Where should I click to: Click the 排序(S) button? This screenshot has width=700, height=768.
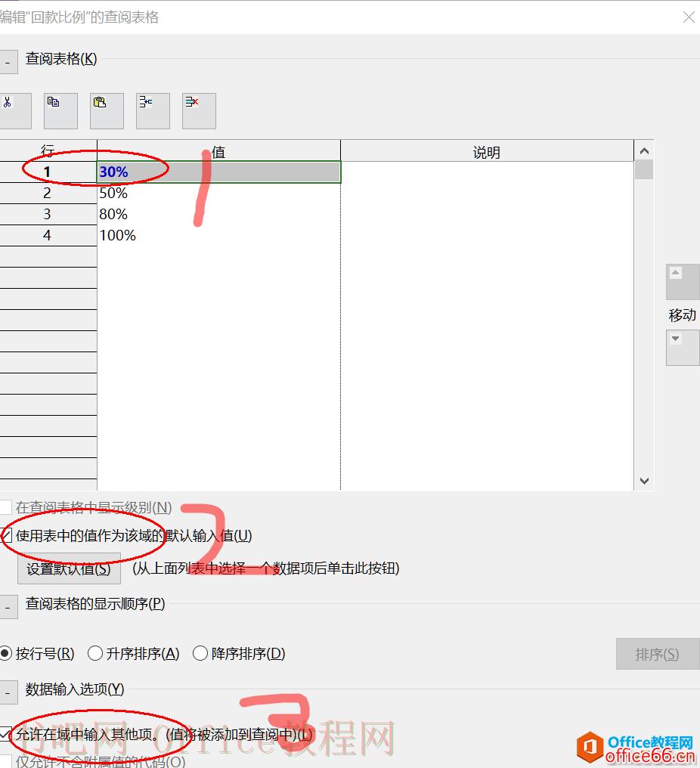pos(658,654)
